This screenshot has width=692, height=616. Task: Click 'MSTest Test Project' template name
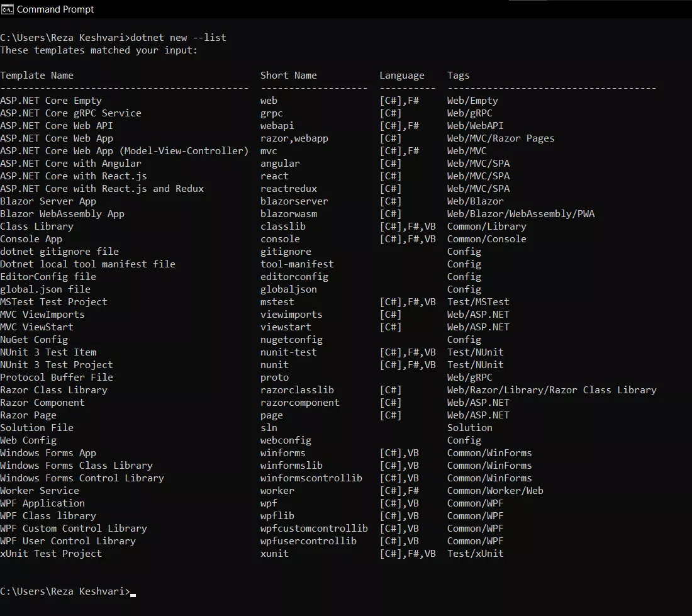(x=54, y=302)
